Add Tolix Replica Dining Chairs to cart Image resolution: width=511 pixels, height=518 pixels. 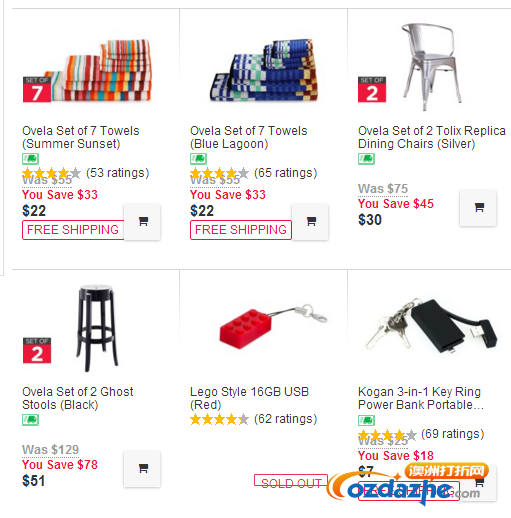click(x=478, y=208)
